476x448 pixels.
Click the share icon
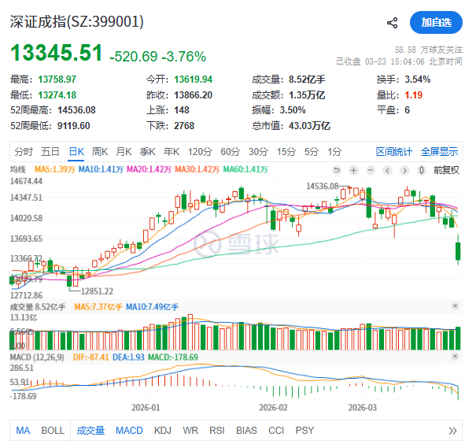[x=392, y=23]
